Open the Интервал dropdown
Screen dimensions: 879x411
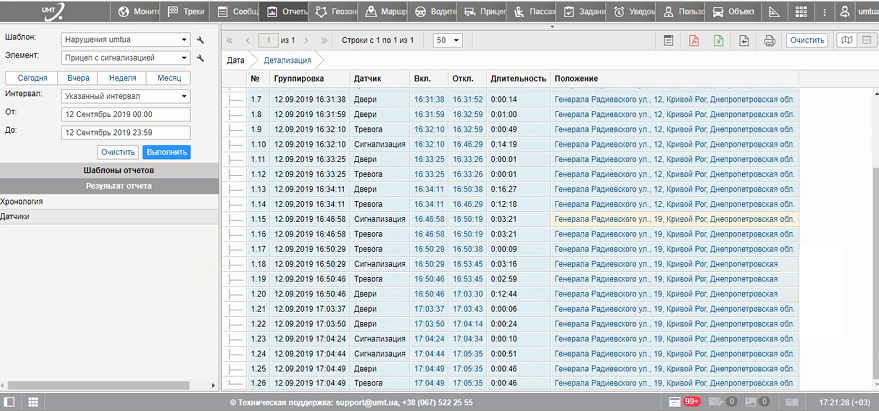coord(124,96)
